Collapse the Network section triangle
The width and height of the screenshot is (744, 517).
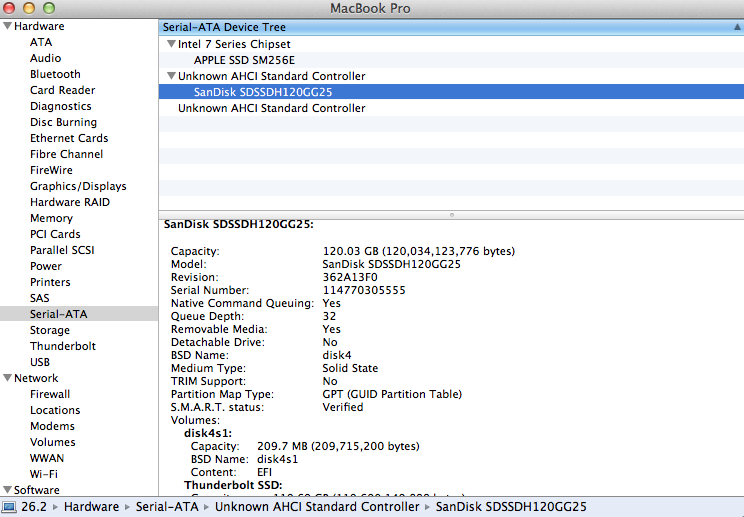coord(7,378)
